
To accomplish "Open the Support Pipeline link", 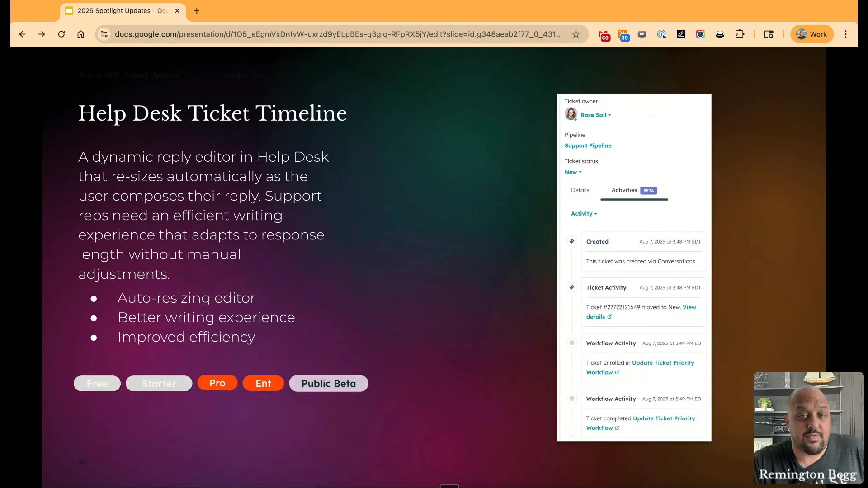I will (588, 145).
